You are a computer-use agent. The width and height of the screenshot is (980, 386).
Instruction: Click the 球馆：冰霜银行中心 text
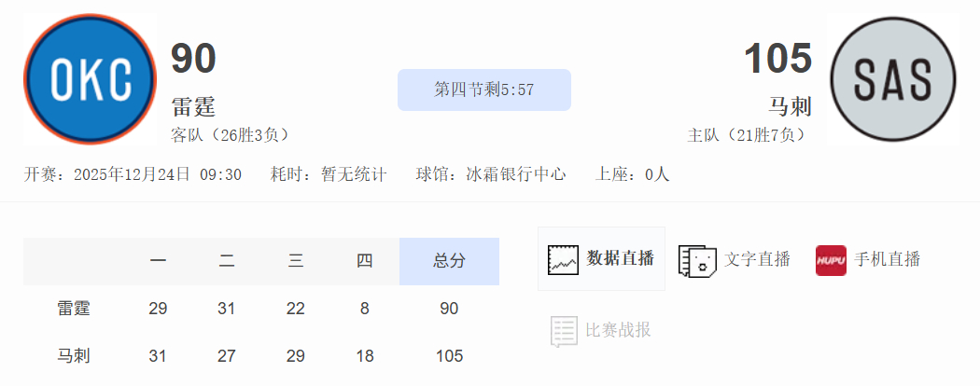pos(491,174)
